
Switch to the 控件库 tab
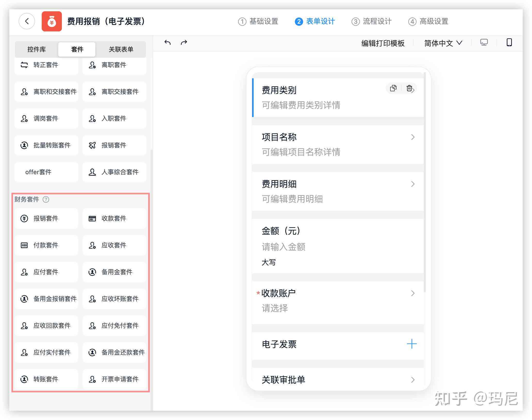pos(37,49)
